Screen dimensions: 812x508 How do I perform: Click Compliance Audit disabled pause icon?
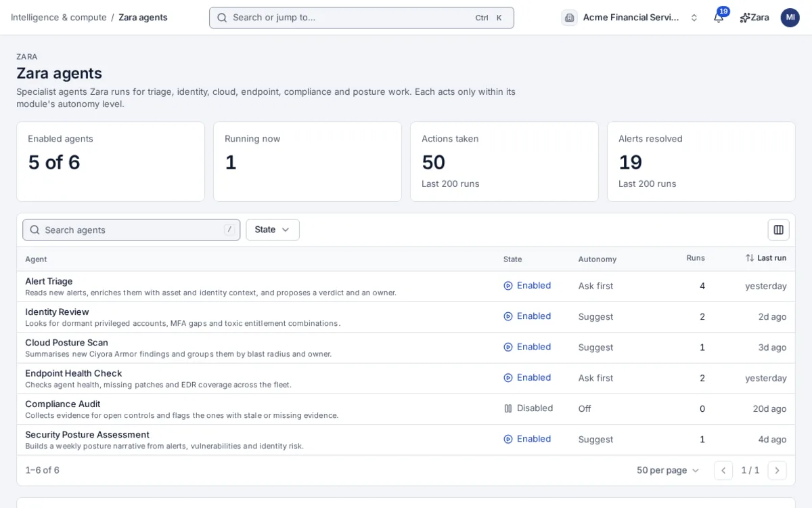508,408
